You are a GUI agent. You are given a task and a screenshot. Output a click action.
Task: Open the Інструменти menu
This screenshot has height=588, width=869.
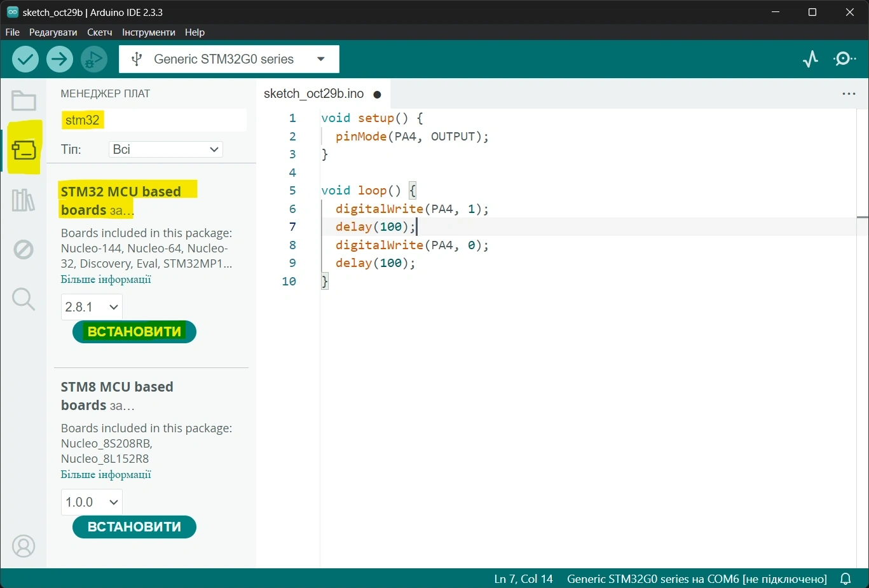149,32
